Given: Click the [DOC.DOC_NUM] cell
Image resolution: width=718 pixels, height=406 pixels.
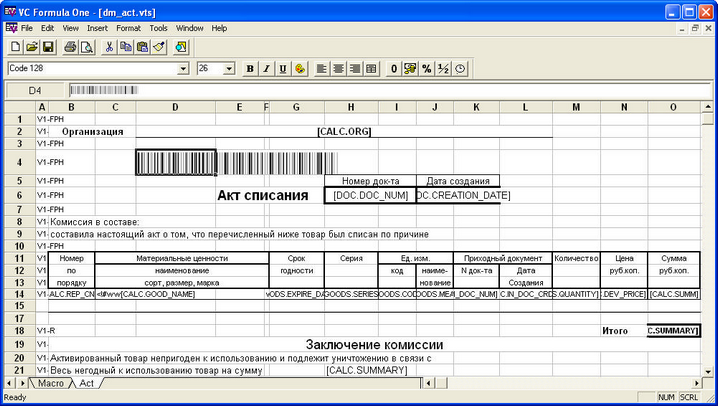Looking at the screenshot, I should [370, 195].
